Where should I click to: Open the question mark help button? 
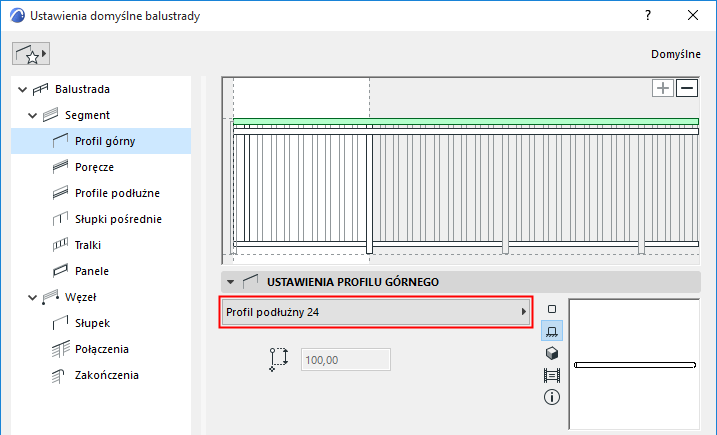click(x=647, y=16)
